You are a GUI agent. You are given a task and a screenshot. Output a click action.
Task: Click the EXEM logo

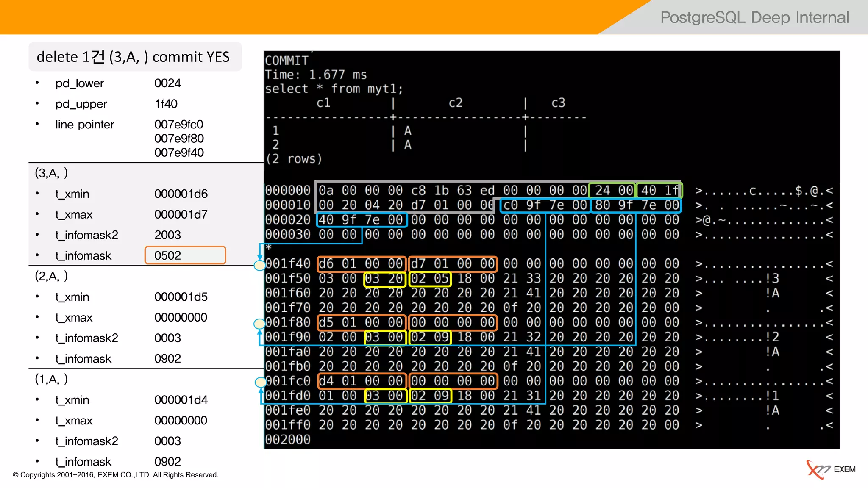tap(831, 469)
